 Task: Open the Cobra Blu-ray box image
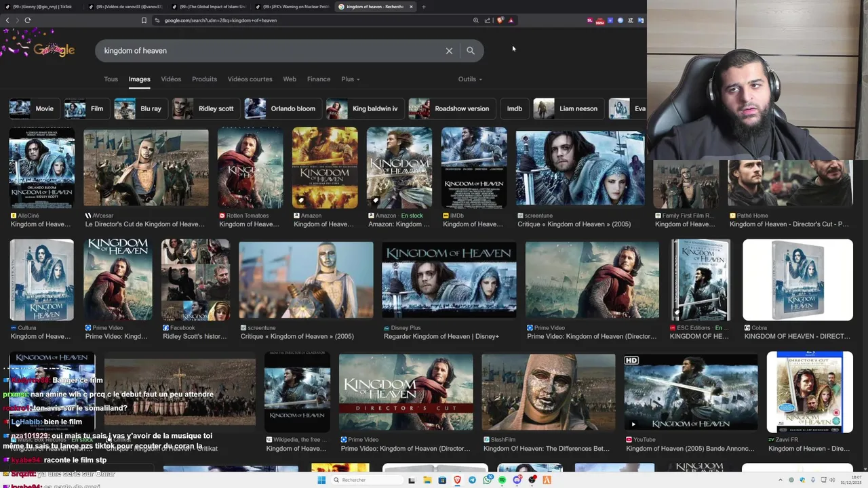pos(797,280)
